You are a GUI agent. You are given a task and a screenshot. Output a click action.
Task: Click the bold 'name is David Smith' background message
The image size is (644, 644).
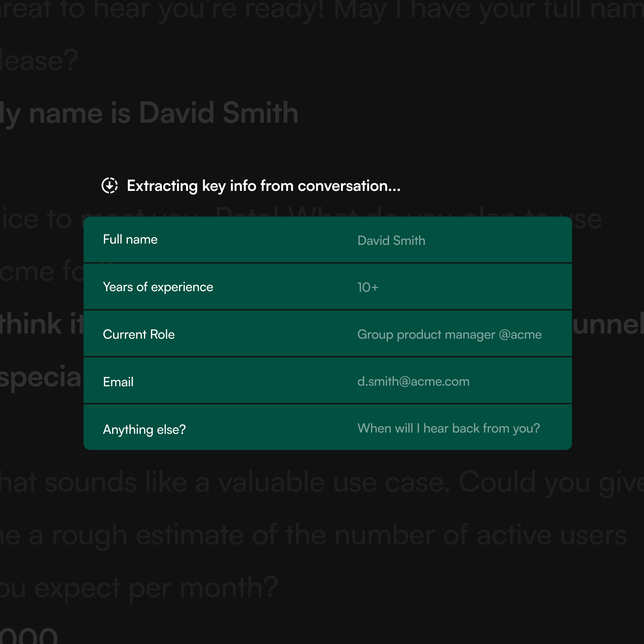[163, 113]
